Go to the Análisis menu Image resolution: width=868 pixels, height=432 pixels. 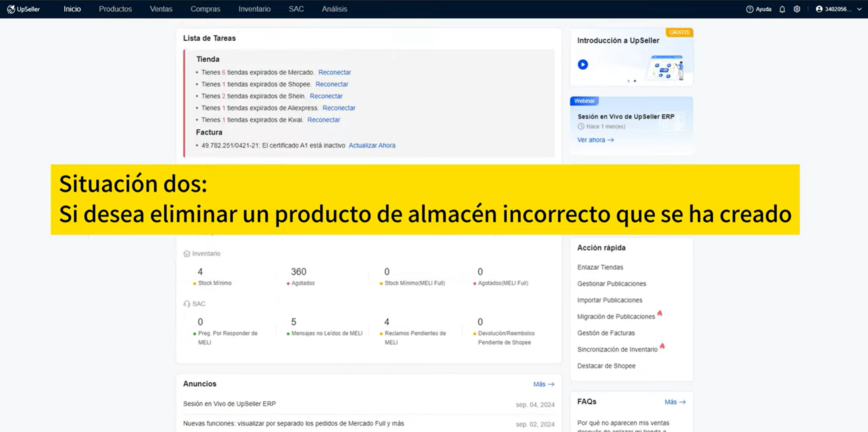coord(334,9)
